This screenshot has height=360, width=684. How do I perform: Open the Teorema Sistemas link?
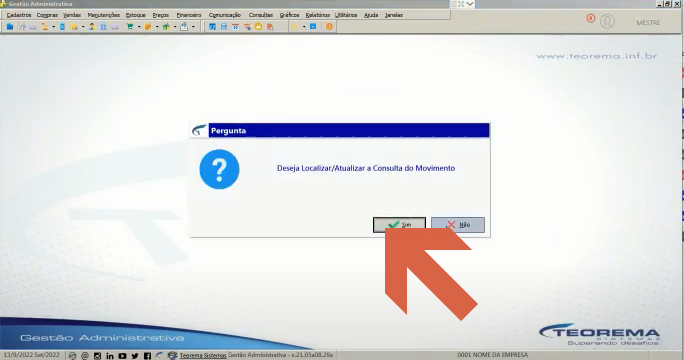203,356
